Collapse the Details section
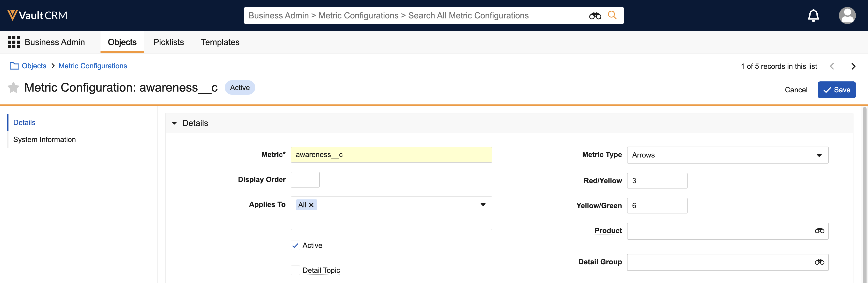This screenshot has height=283, width=868. pos(174,123)
